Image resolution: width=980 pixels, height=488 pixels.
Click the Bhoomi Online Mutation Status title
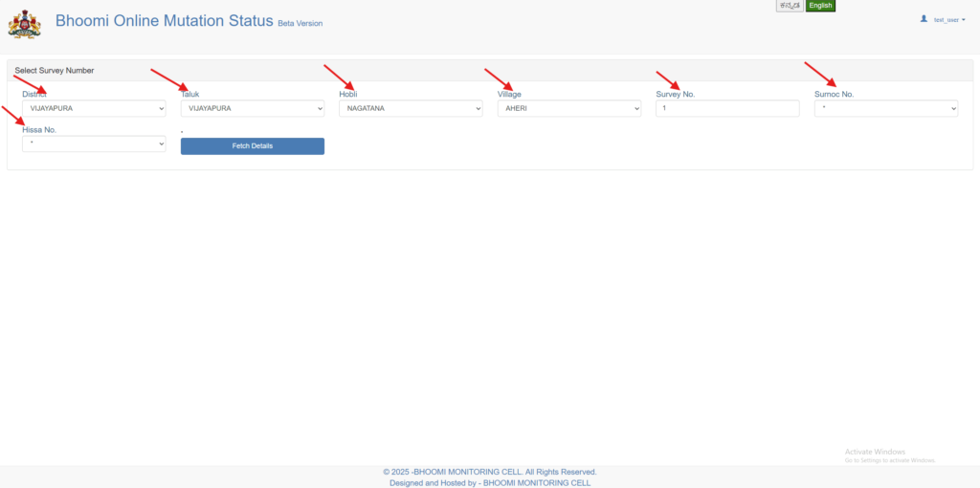coord(165,21)
